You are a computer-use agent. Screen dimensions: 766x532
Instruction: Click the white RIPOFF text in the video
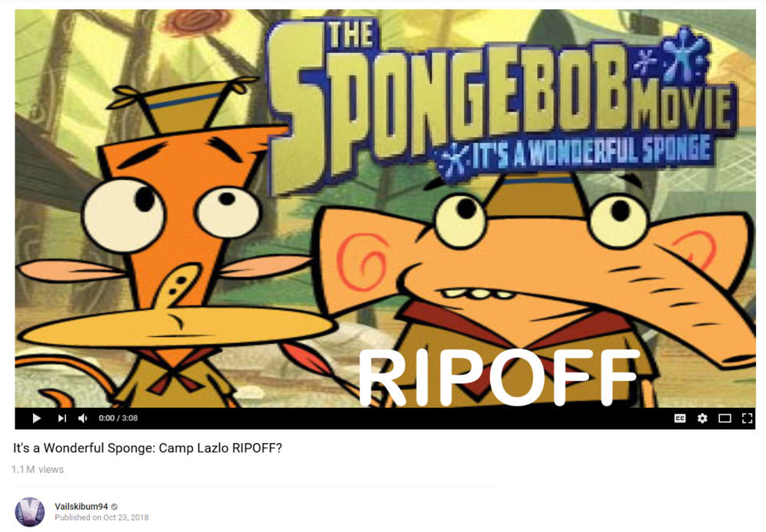tap(499, 378)
